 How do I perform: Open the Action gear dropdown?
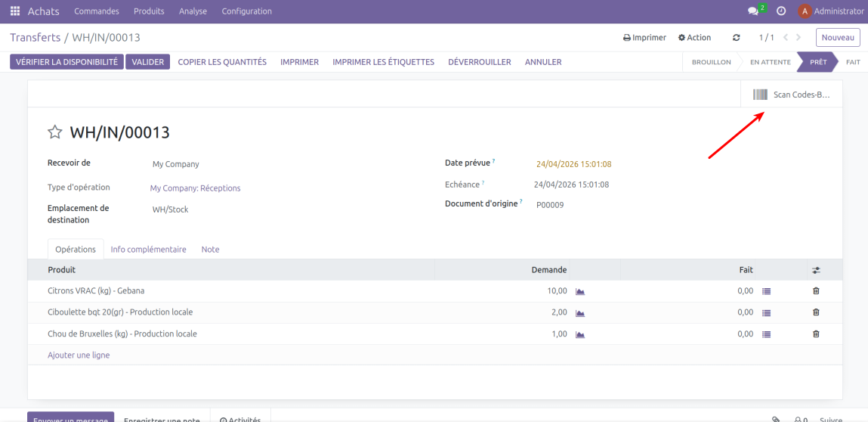pyautogui.click(x=694, y=38)
